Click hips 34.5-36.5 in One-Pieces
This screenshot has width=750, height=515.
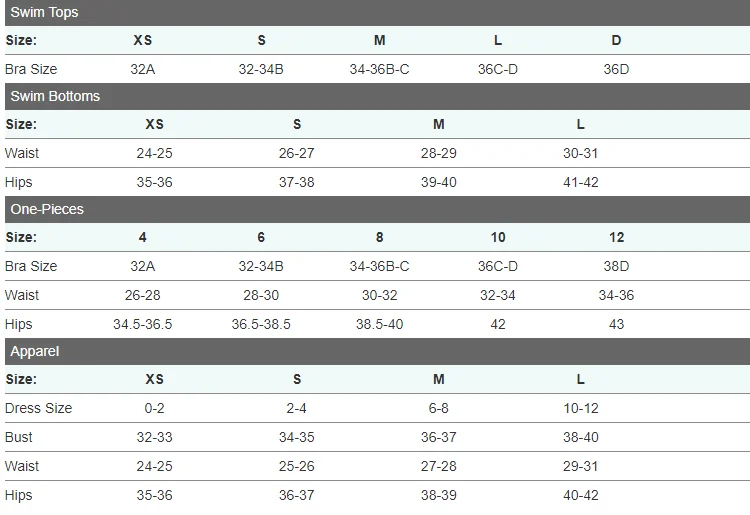click(143, 324)
